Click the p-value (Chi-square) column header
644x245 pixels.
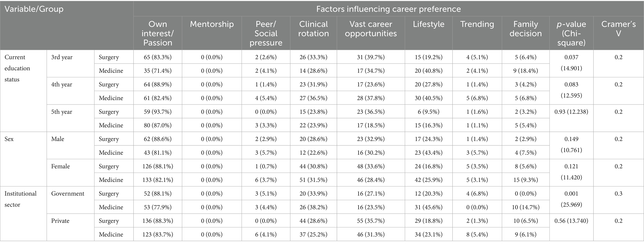click(x=571, y=33)
